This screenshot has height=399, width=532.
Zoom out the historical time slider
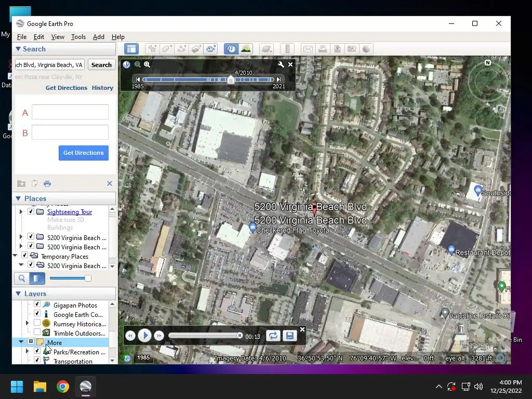tap(137, 64)
